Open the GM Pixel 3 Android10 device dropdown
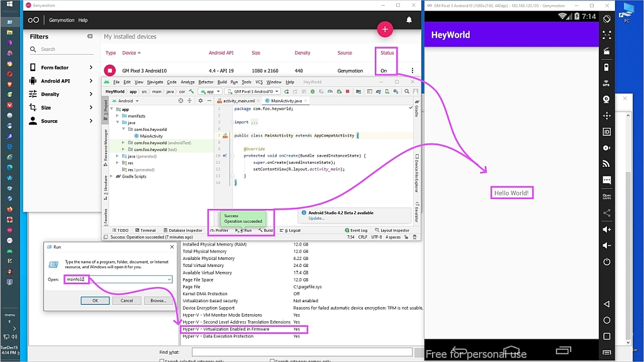Viewport: 644px width, 362px height. pos(253,91)
